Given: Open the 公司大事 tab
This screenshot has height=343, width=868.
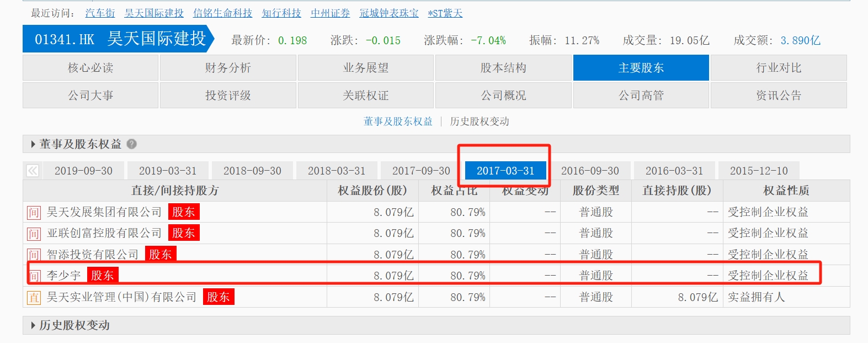Looking at the screenshot, I should (90, 96).
